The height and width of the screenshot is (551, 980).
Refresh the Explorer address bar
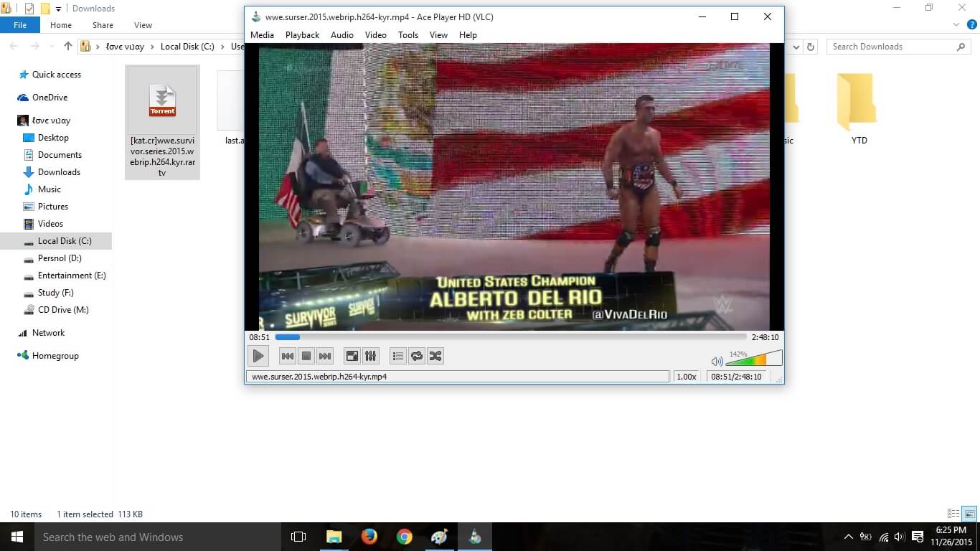click(811, 47)
